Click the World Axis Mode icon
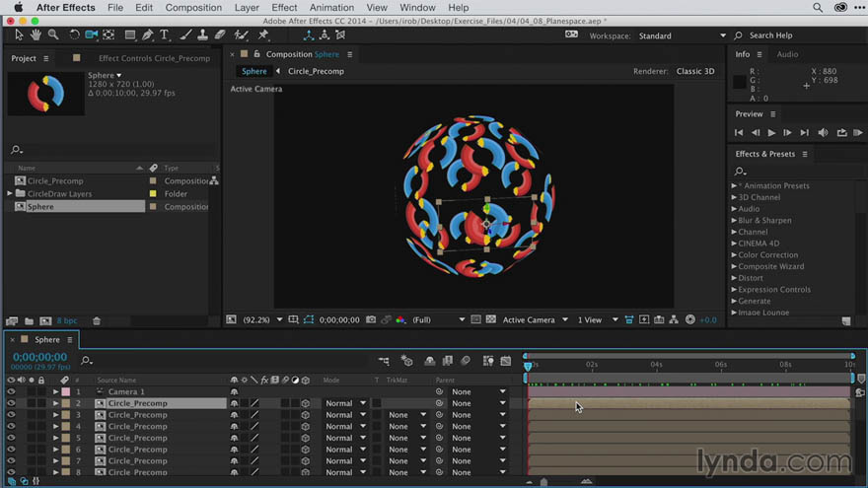The width and height of the screenshot is (868, 488). tap(325, 35)
